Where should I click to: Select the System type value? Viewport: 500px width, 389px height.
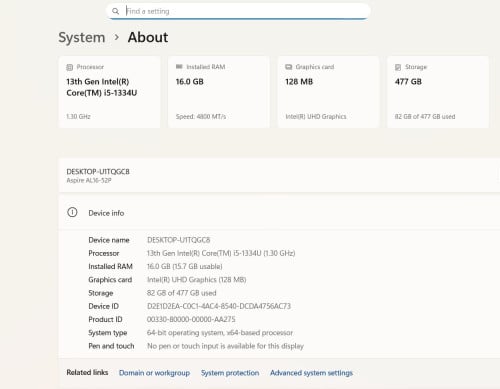220,333
